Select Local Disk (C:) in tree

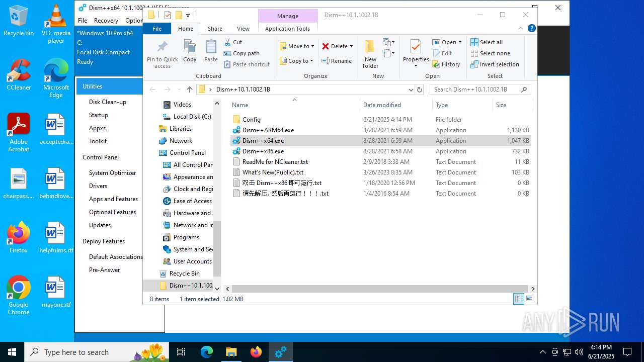tap(187, 117)
